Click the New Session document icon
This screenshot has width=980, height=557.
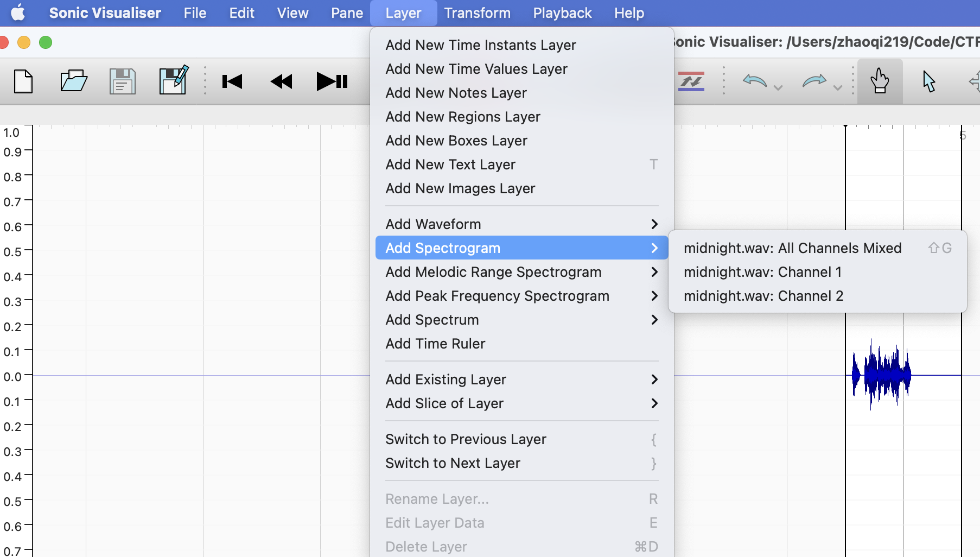click(x=23, y=81)
